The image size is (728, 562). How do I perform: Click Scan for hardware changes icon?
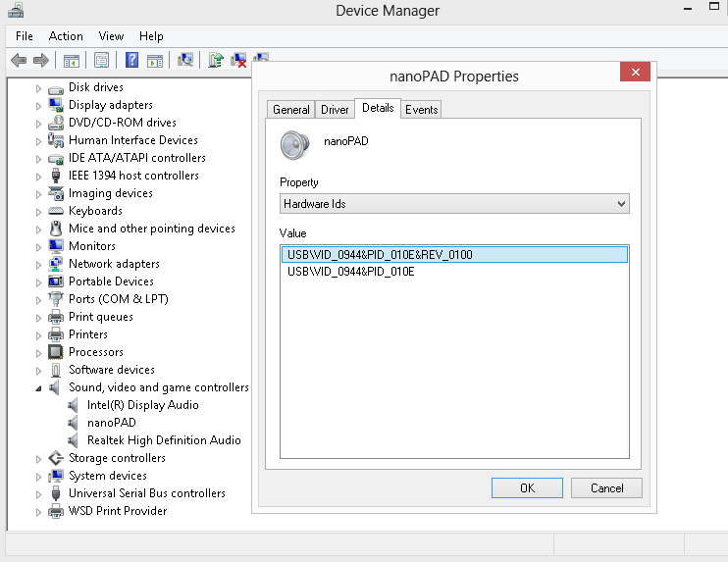(x=184, y=61)
